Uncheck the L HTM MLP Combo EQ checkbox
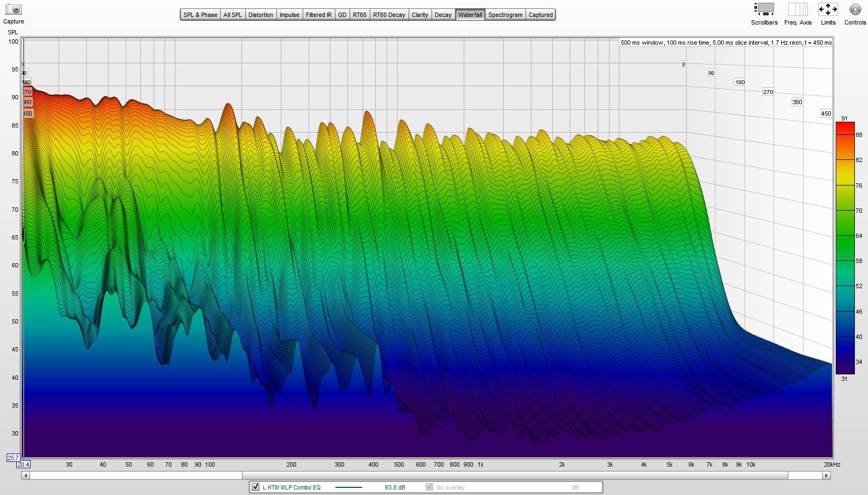 (256, 487)
